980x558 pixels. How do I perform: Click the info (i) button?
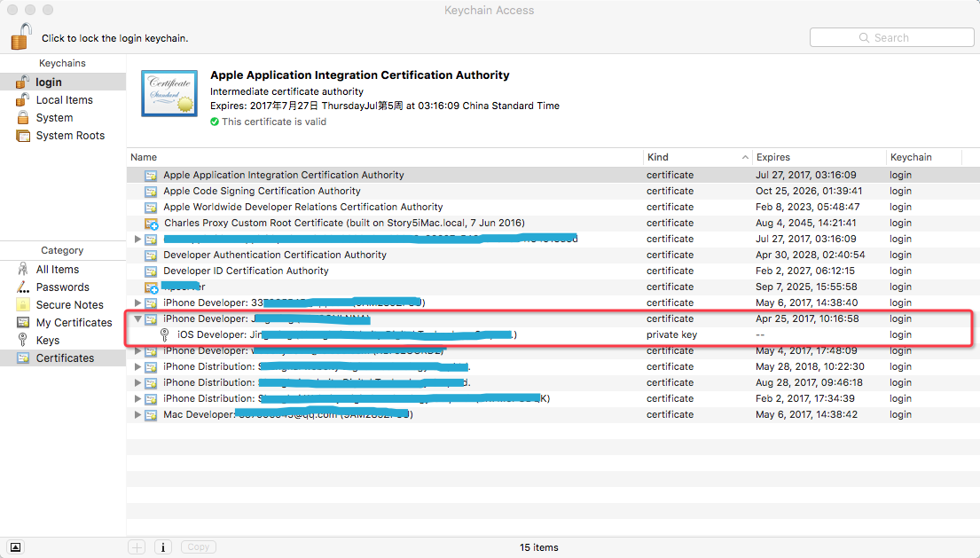point(163,547)
